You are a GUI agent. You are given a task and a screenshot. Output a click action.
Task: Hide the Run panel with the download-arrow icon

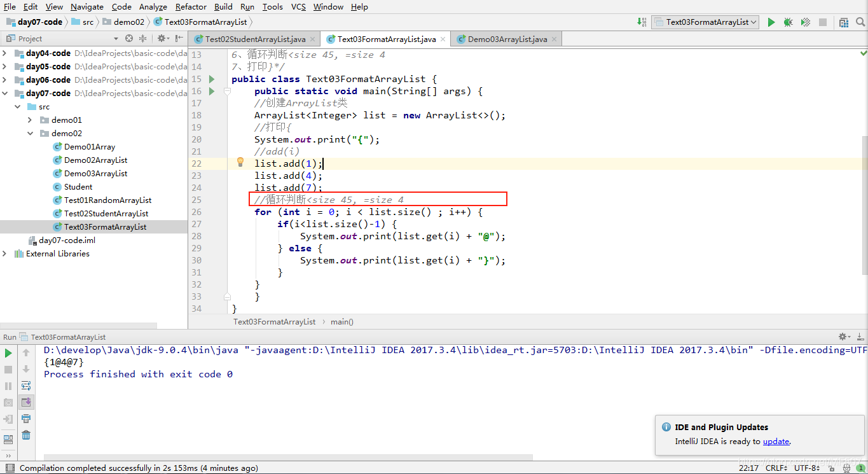click(859, 337)
